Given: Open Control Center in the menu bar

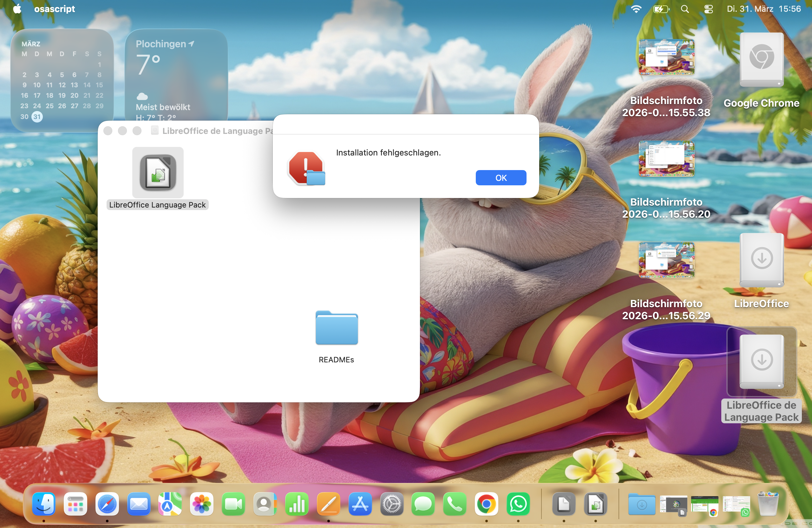Looking at the screenshot, I should tap(708, 9).
